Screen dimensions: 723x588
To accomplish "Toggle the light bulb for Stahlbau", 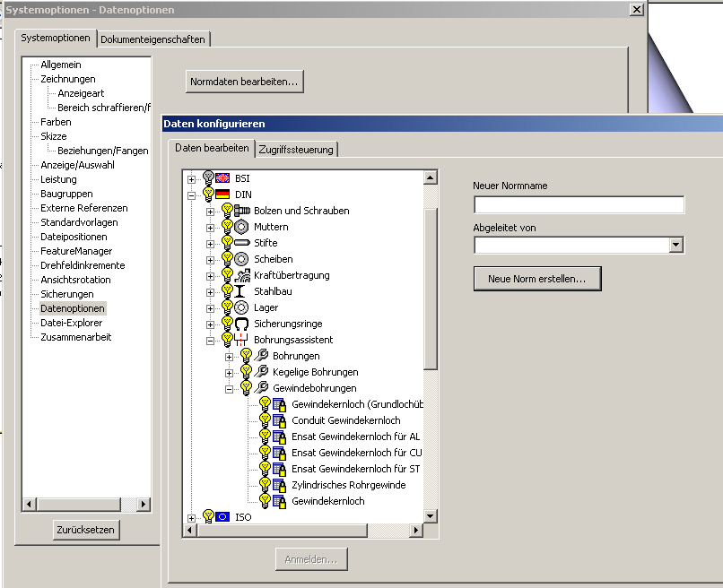I will (x=227, y=290).
